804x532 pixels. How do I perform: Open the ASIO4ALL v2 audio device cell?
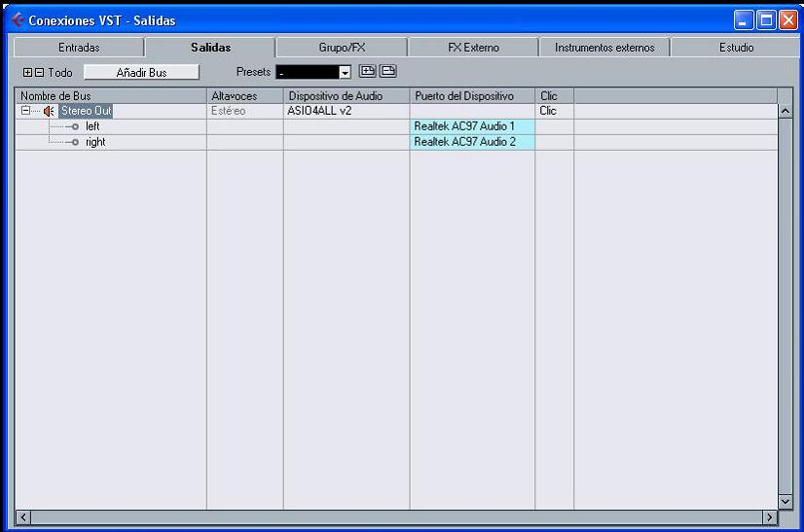[347, 111]
